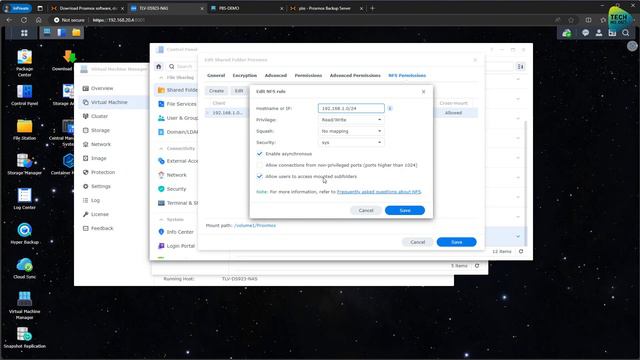
Task: Open Virtual Machine Manager desktop icon
Action: pyautogui.click(x=24, y=305)
